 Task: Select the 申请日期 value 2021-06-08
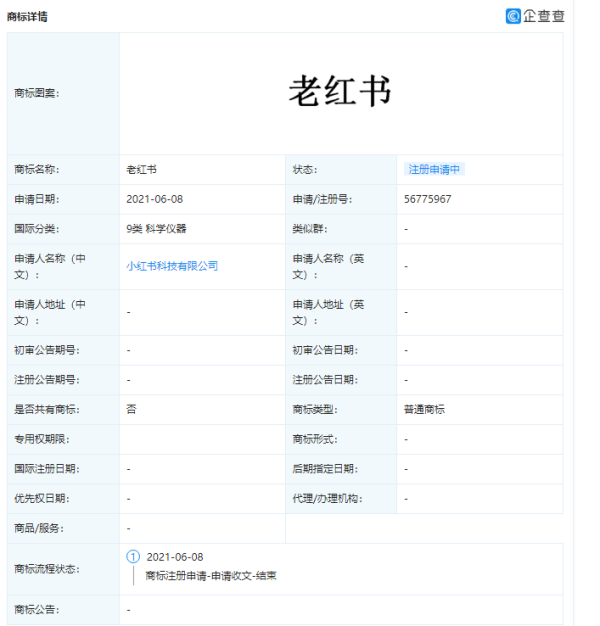pyautogui.click(x=154, y=199)
